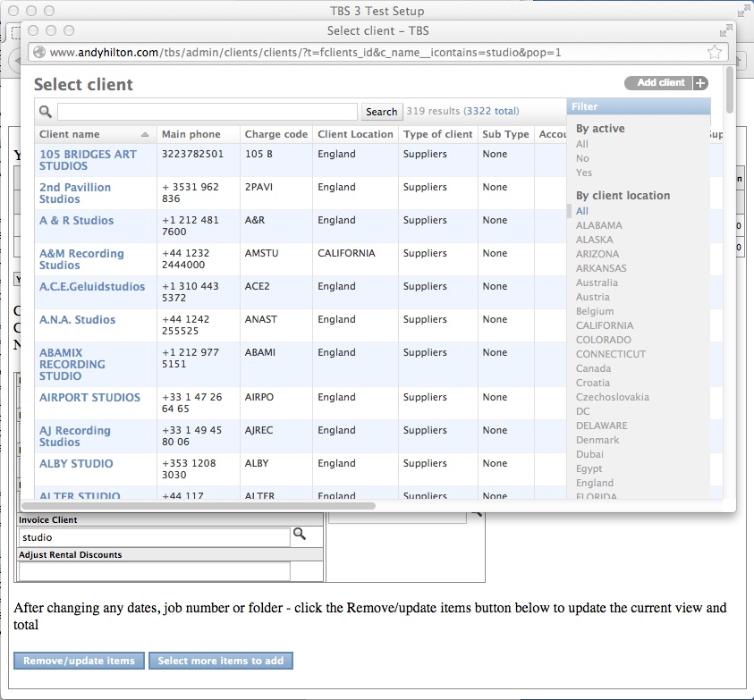Click Select more items to add button
The width and height of the screenshot is (754, 700).
click(x=221, y=661)
